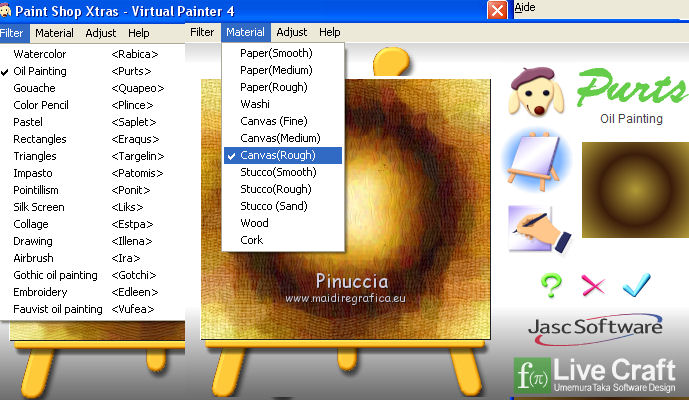Click the checked Canvas(Rough) material
689x400 pixels.
(283, 155)
